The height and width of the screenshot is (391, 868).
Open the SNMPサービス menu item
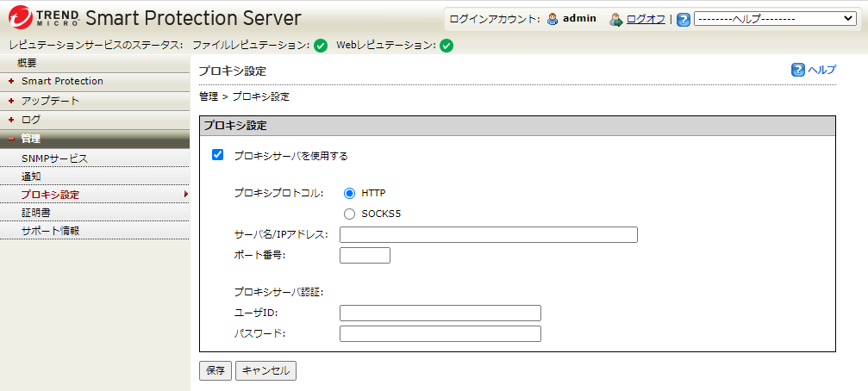coord(54,158)
